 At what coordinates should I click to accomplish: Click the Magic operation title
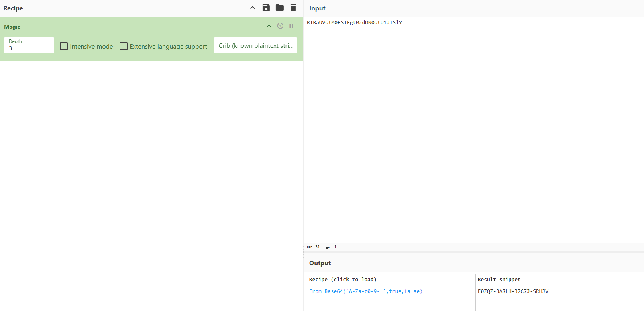tap(12, 27)
